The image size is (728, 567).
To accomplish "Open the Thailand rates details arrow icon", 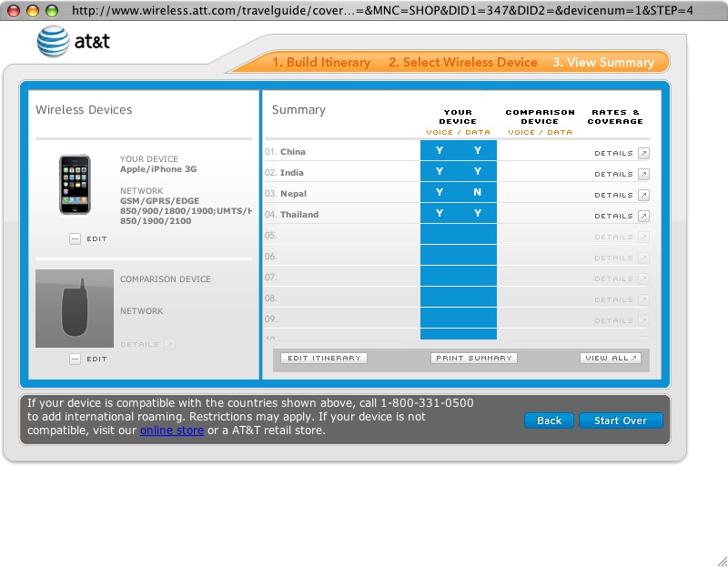I will [643, 216].
